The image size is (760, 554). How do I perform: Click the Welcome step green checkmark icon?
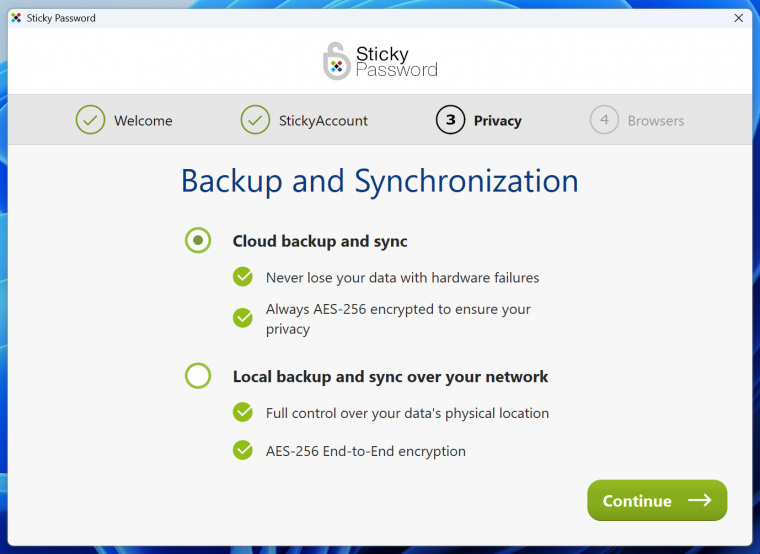tap(90, 120)
